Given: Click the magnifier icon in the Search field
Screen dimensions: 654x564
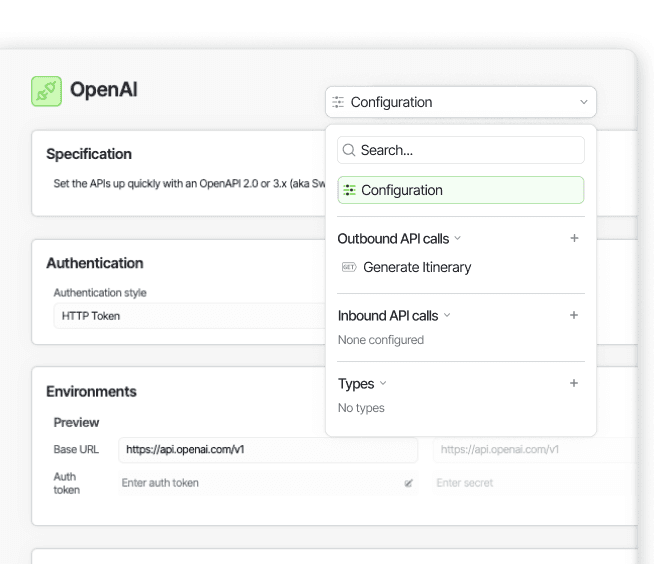Looking at the screenshot, I should click(349, 150).
